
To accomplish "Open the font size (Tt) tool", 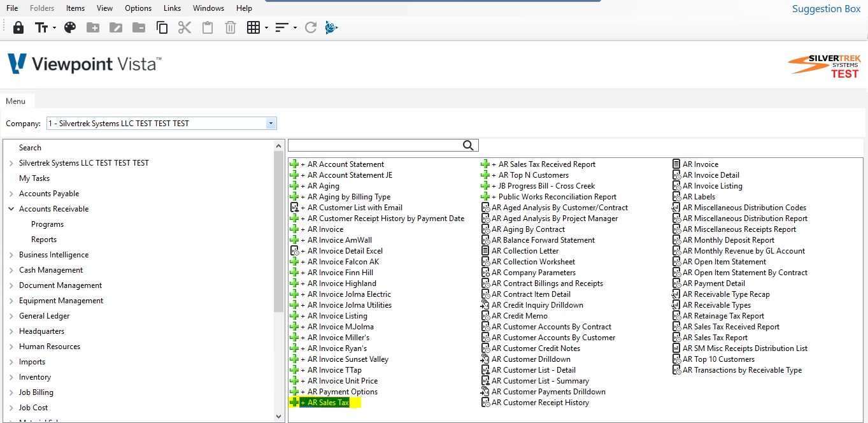I will click(42, 27).
